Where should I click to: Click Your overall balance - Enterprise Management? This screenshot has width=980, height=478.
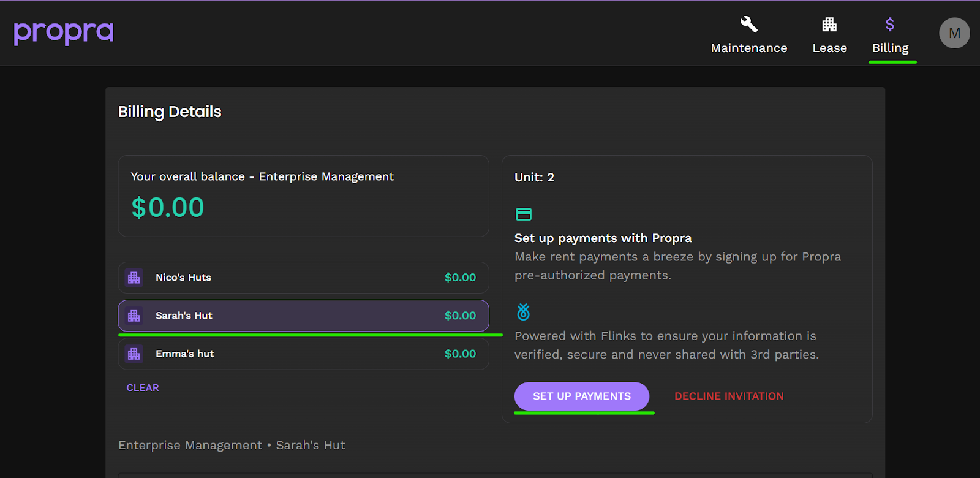click(262, 176)
